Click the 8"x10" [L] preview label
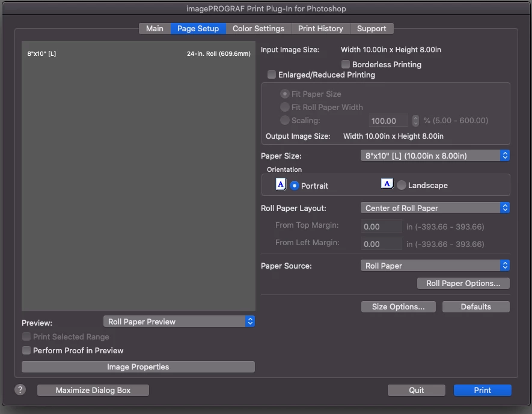Screen dimensions: 532x414 click(41, 53)
